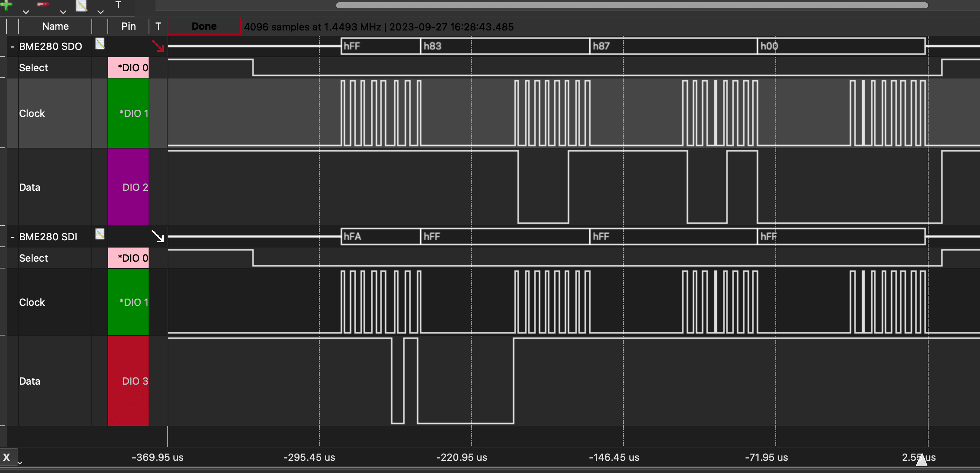The height and width of the screenshot is (473, 980).
Task: Click the h83 decoded byte on SDO bus
Action: 505,46
